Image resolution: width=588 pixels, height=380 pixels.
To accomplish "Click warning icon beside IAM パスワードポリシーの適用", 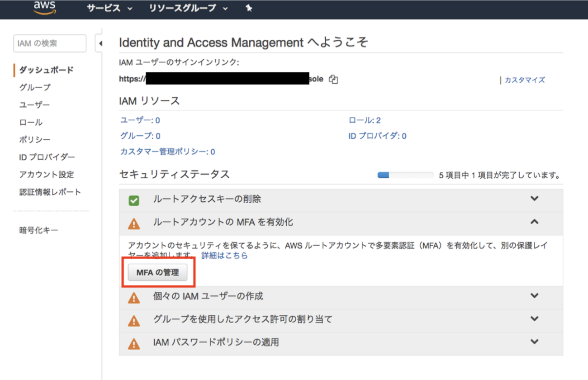I will coord(134,344).
